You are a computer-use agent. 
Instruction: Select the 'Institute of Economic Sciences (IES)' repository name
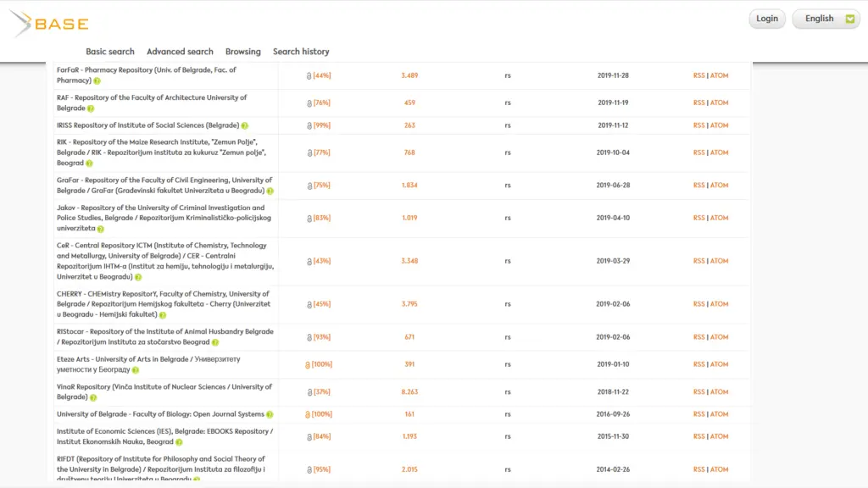click(x=165, y=436)
